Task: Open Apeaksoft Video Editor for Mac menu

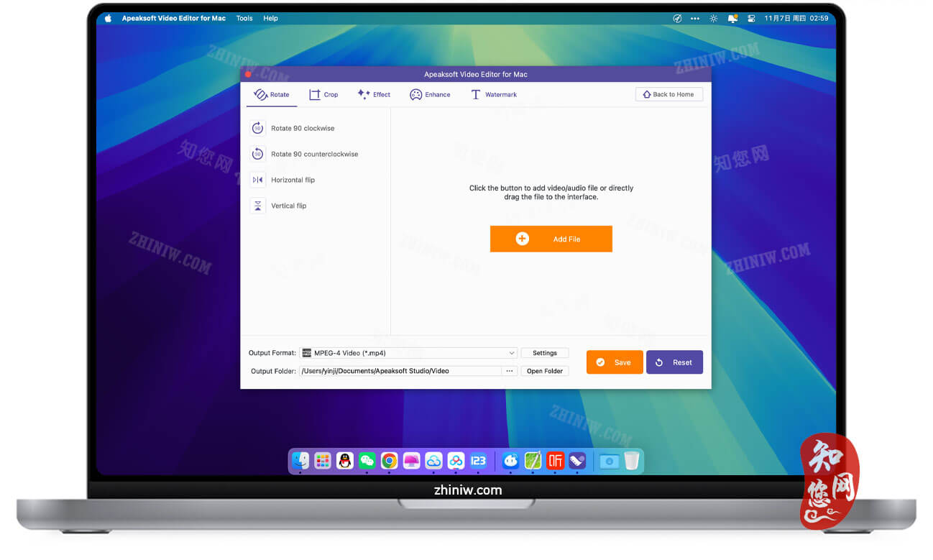Action: pos(174,18)
